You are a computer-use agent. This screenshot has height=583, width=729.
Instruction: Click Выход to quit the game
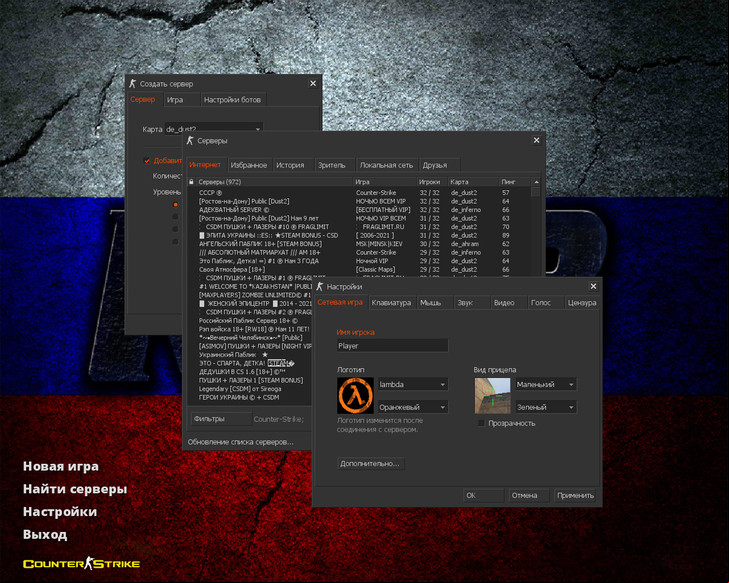tap(45, 535)
